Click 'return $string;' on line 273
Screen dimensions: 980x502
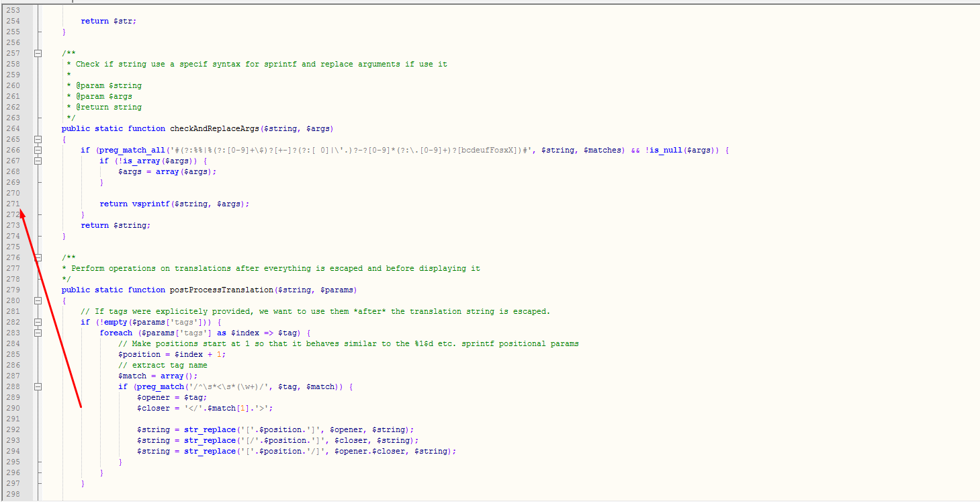pos(116,225)
